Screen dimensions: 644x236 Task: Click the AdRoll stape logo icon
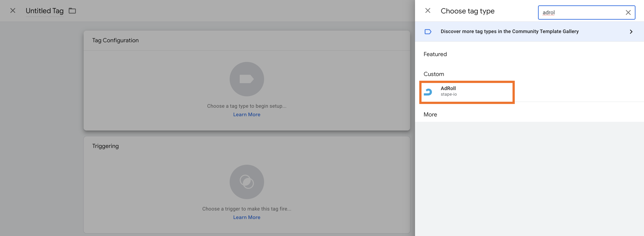(x=428, y=92)
